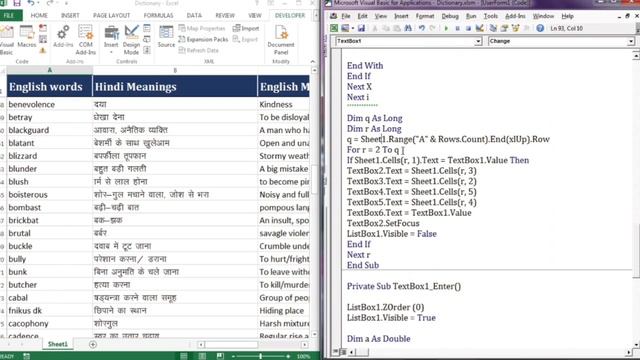
Task: Open Properties Window icon in VBA
Action: [504, 28]
